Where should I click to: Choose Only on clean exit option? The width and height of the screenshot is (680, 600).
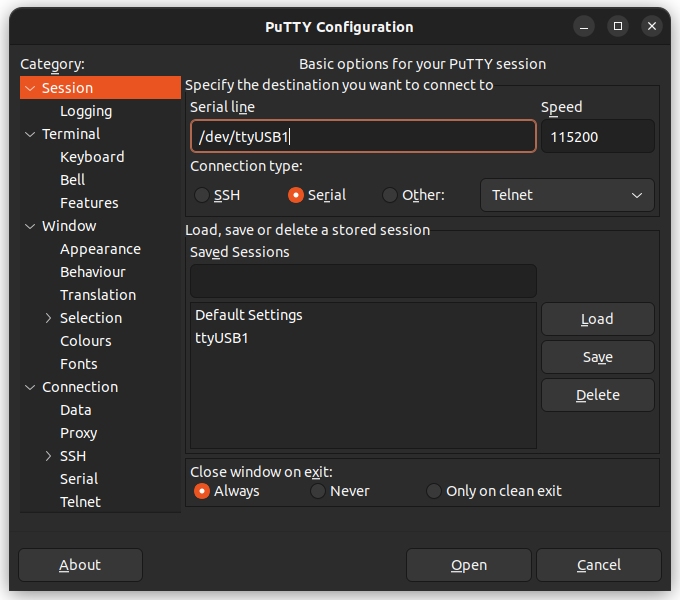[434, 491]
